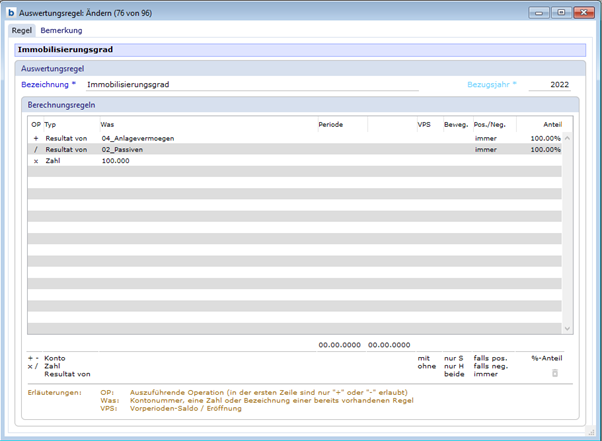The height and width of the screenshot is (441, 602).
Task: Click the Was column header
Action: [107, 124]
